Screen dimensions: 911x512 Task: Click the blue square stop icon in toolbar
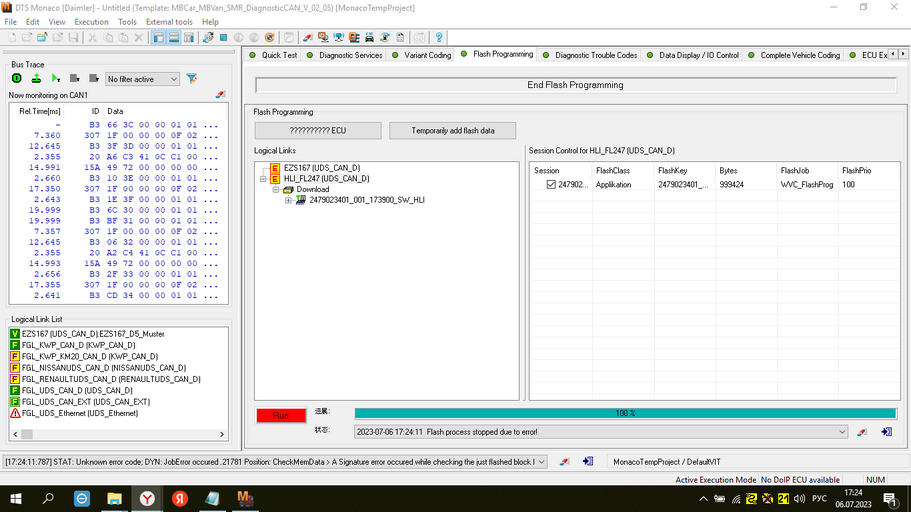[x=223, y=38]
